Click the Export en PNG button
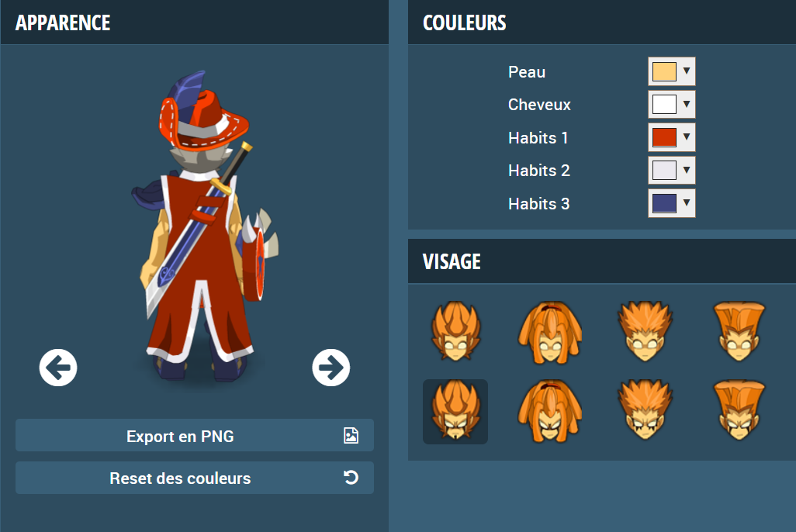Viewport: 796px width, 532px height. [x=195, y=435]
